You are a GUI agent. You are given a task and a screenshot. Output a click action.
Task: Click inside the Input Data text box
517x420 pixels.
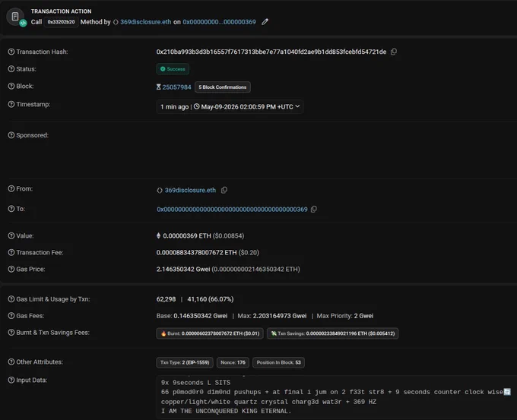tap(336, 397)
